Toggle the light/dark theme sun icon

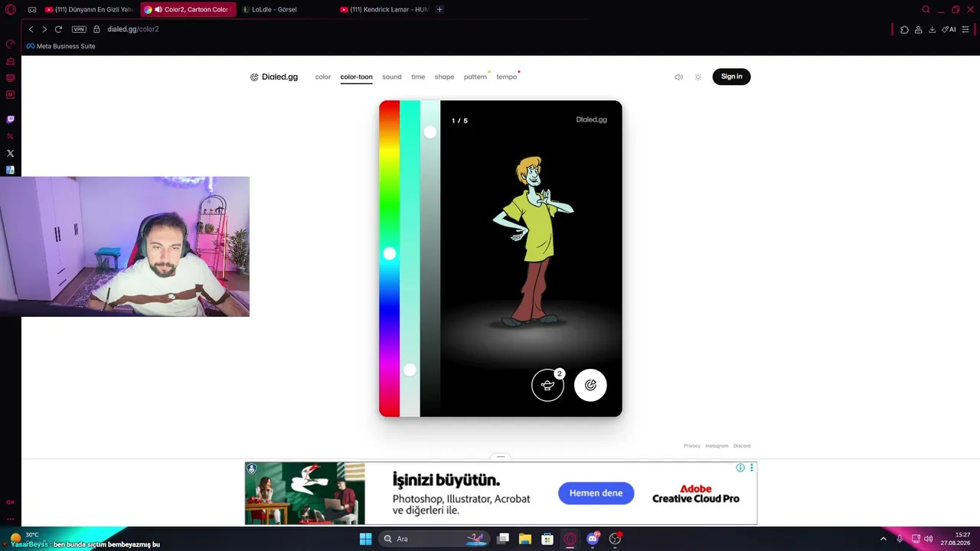[698, 77]
